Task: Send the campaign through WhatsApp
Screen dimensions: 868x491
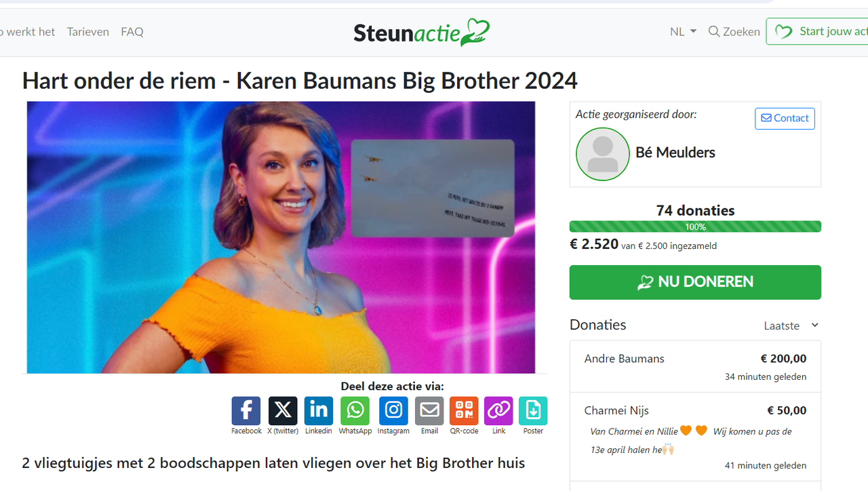Action: pyautogui.click(x=355, y=410)
